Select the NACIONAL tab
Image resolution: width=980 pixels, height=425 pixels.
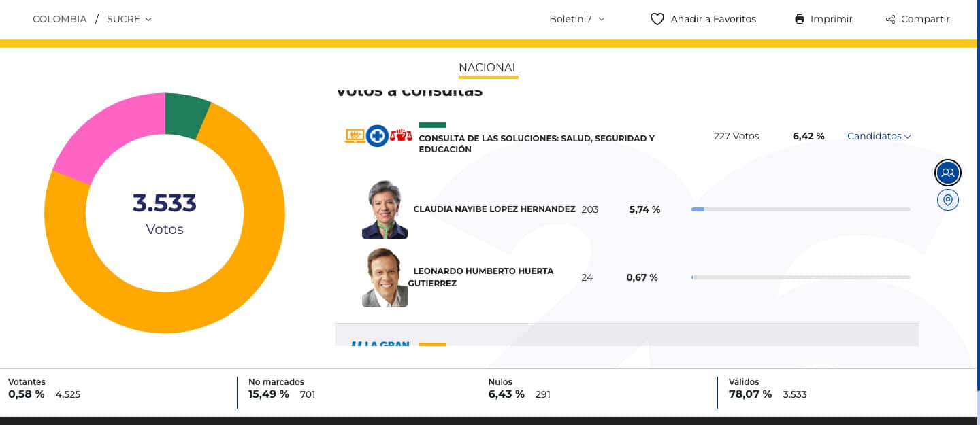tap(488, 67)
